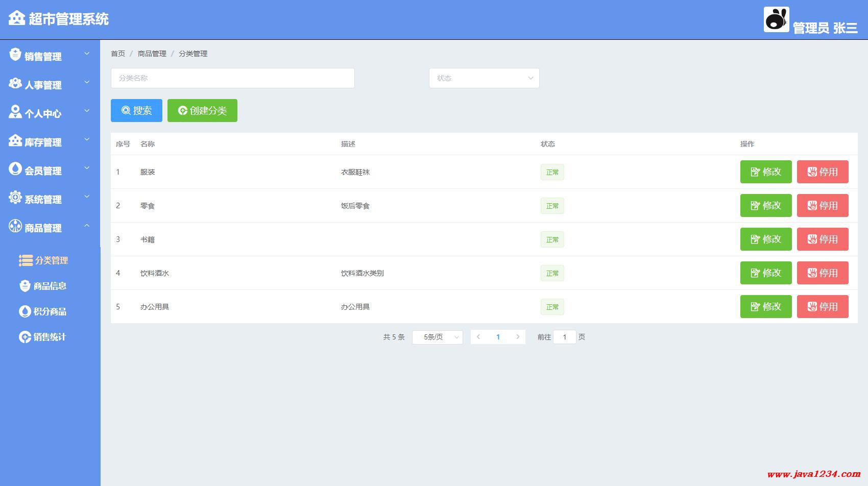Click edit icon in 办公用具 row 修改 button
The height and width of the screenshot is (486, 868).
point(755,307)
